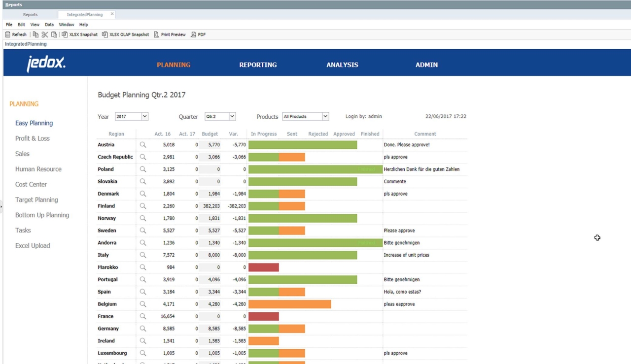This screenshot has width=631, height=364.
Task: Open Profit & Loss in sidebar
Action: coord(33,138)
